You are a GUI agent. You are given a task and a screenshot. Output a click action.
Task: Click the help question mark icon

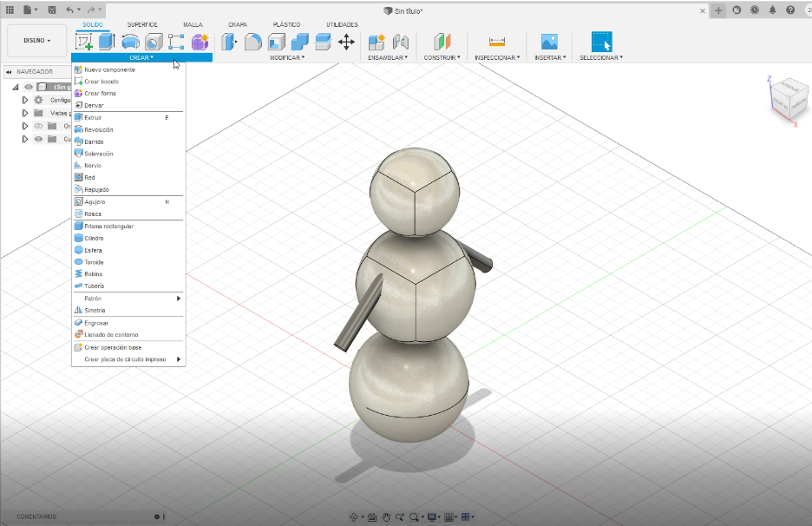(790, 10)
